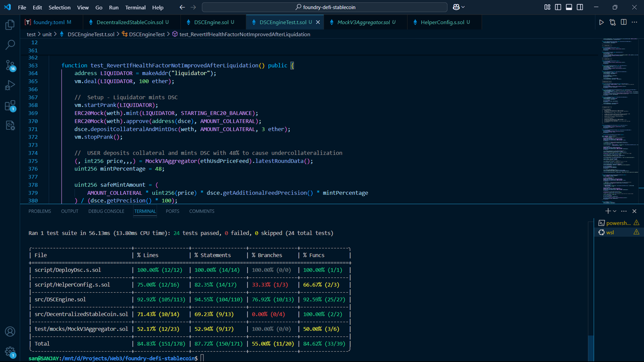Click the VS Code logo icon

pos(8,7)
